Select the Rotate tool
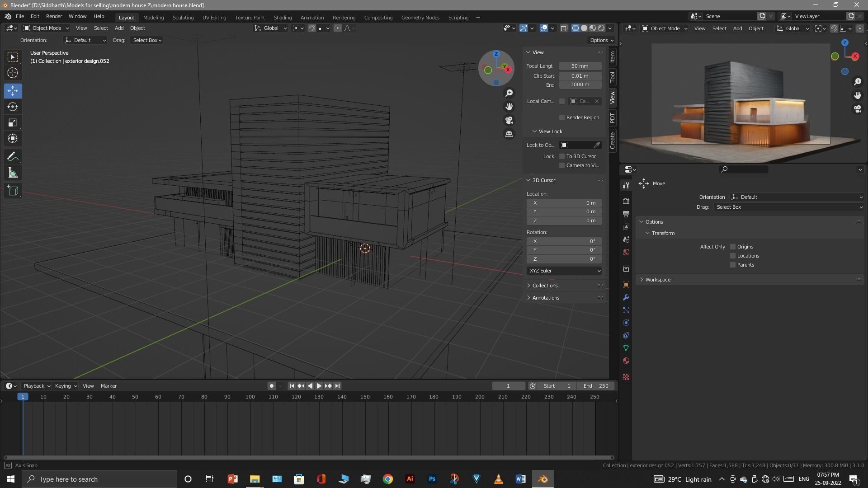The height and width of the screenshot is (488, 868). 13,107
